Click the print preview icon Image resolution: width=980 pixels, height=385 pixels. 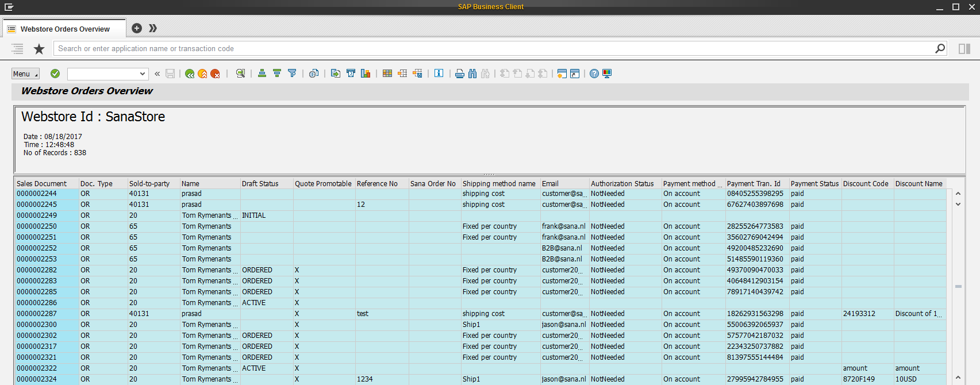coord(314,74)
